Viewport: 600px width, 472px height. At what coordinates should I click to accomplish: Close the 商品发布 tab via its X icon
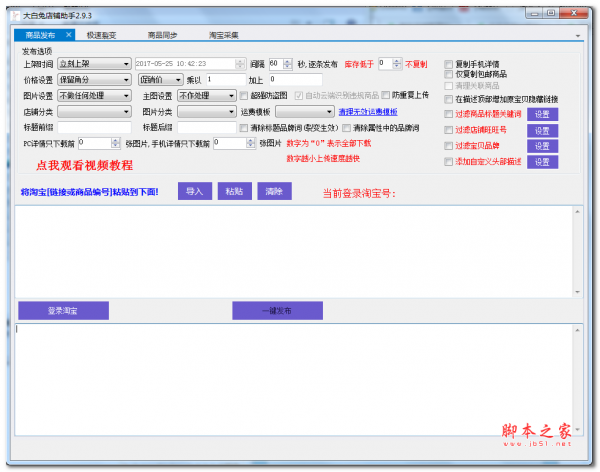68,35
